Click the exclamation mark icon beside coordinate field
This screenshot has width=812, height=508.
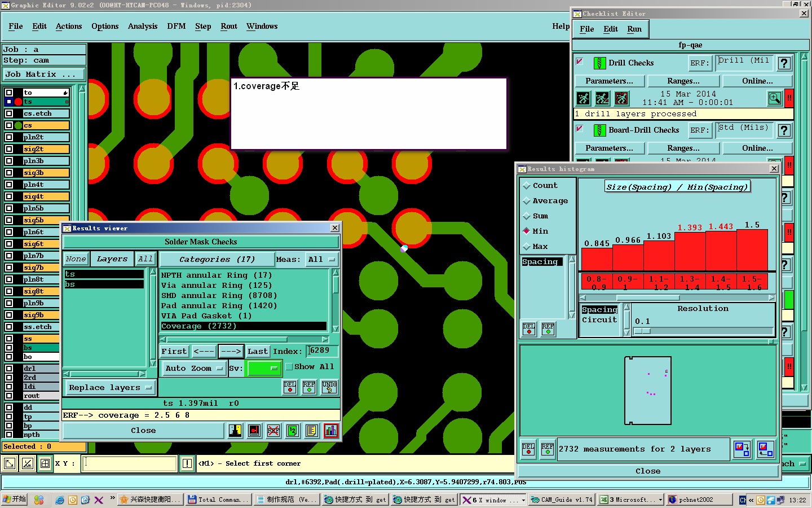(188, 464)
